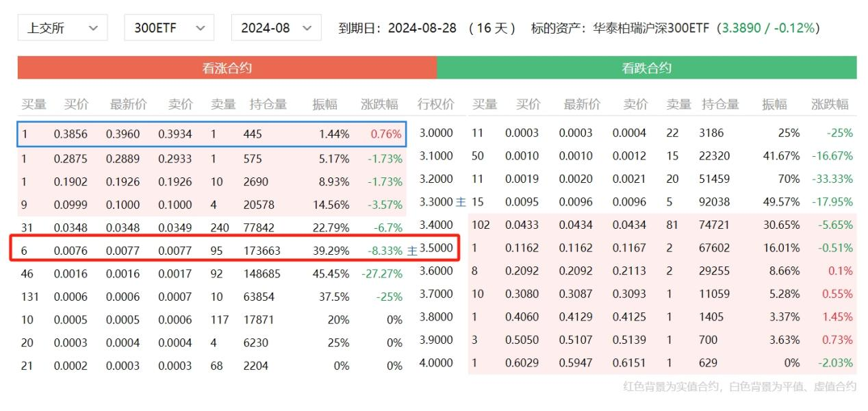868x411 pixels.
Task: Select the 看涨合约 header
Action: pyautogui.click(x=227, y=68)
